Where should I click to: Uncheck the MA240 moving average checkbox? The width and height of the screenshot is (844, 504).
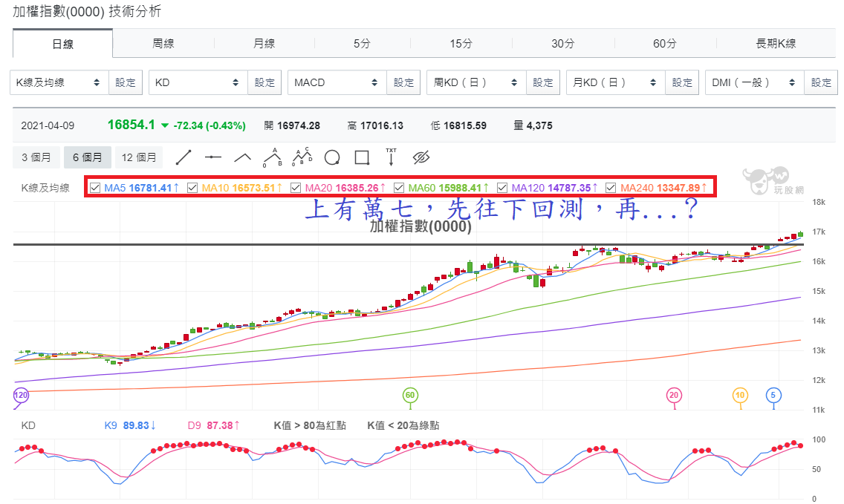coord(611,188)
